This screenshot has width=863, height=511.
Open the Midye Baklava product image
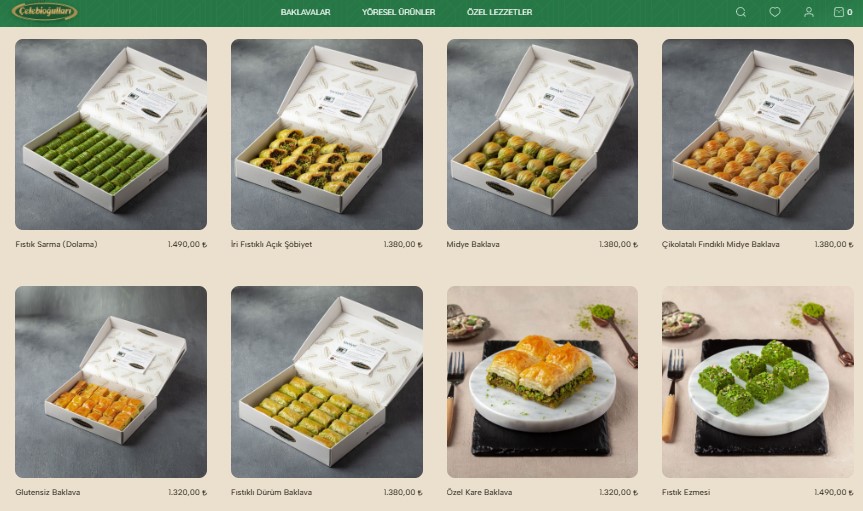point(542,134)
